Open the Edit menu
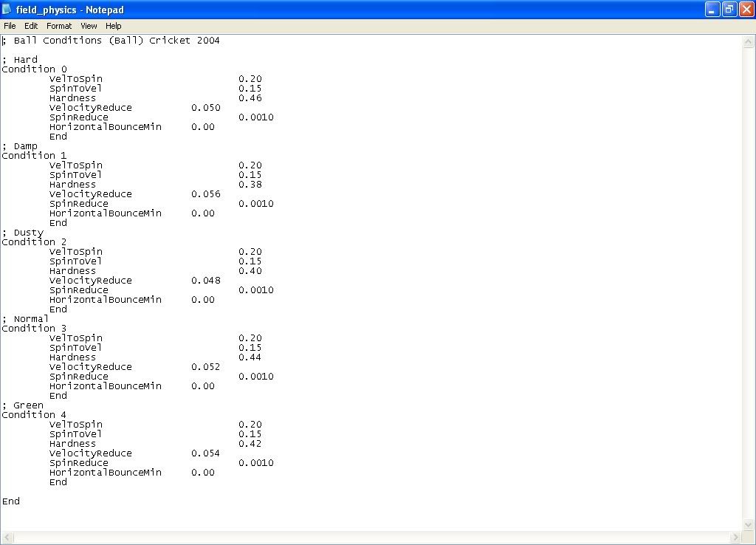The image size is (756, 545). pyautogui.click(x=31, y=26)
